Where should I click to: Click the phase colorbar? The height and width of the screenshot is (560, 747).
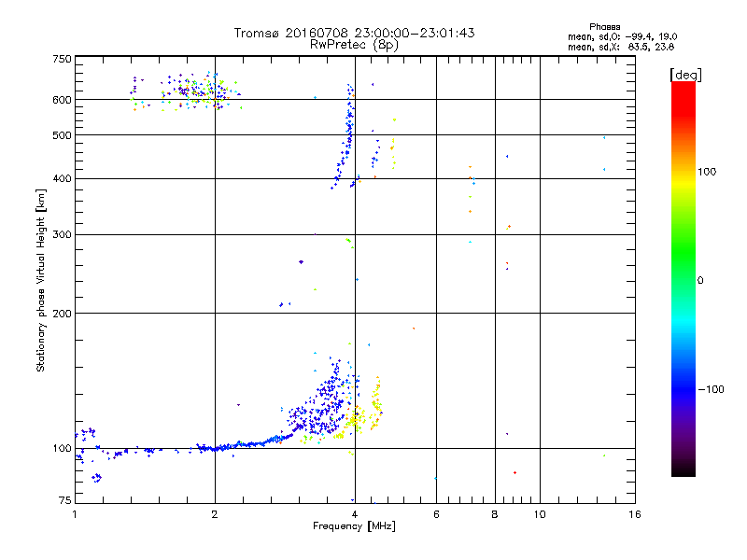pyautogui.click(x=684, y=278)
